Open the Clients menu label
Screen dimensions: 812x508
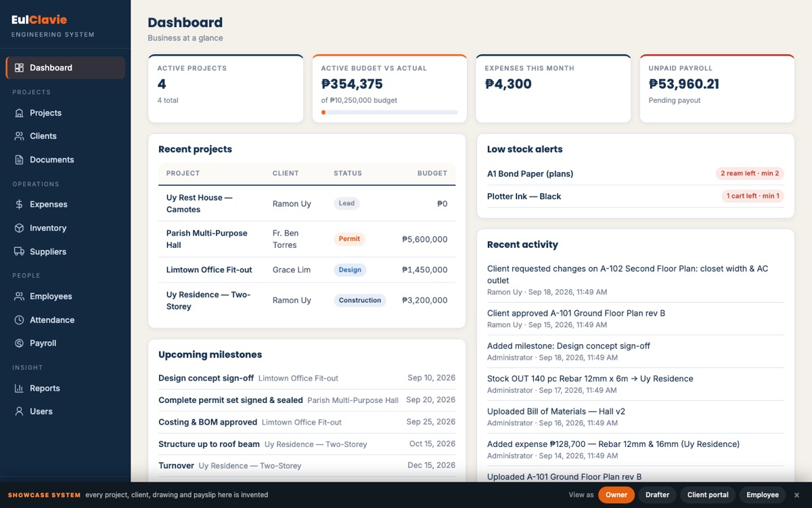pyautogui.click(x=43, y=136)
